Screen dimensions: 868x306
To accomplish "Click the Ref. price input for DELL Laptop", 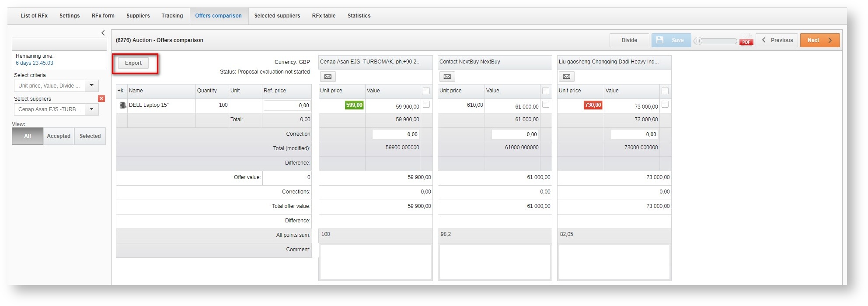I will [287, 106].
